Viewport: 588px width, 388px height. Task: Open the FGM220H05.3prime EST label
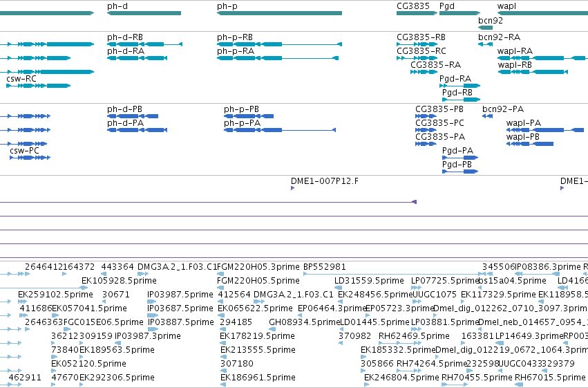tap(258, 267)
